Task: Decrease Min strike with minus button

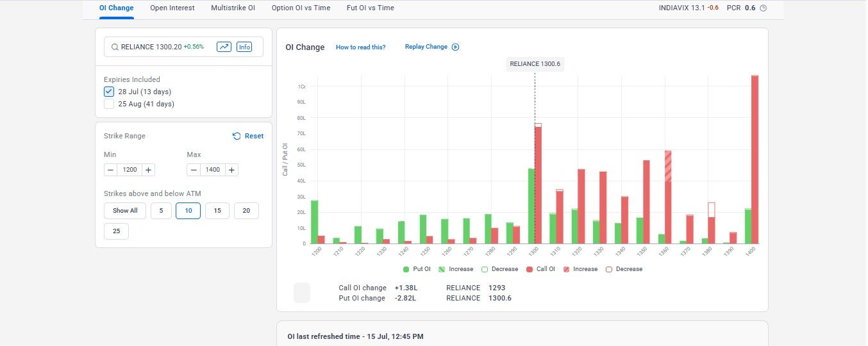Action: [x=110, y=170]
